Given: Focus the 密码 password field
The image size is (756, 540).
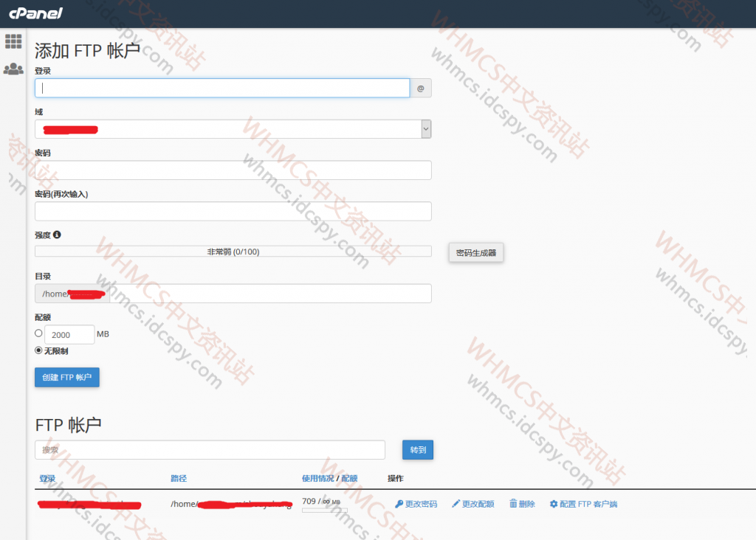Looking at the screenshot, I should [233, 170].
